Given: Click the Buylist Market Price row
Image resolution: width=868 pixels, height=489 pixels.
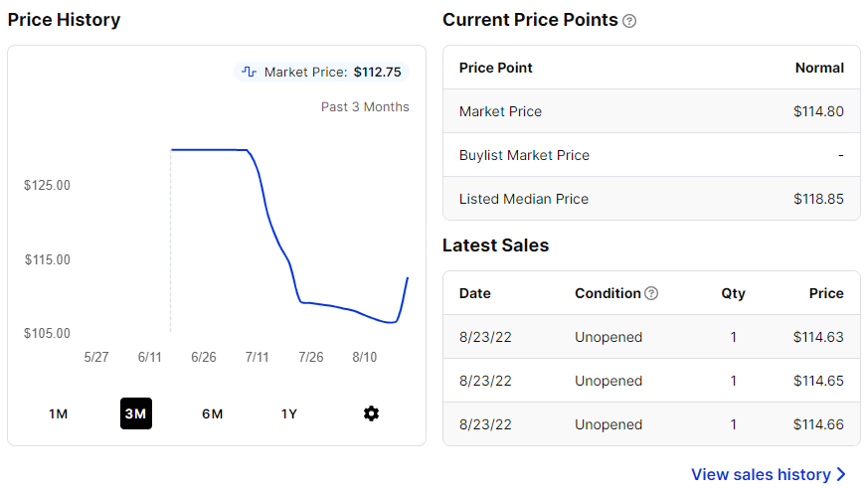Looking at the screenshot, I should tap(651, 155).
